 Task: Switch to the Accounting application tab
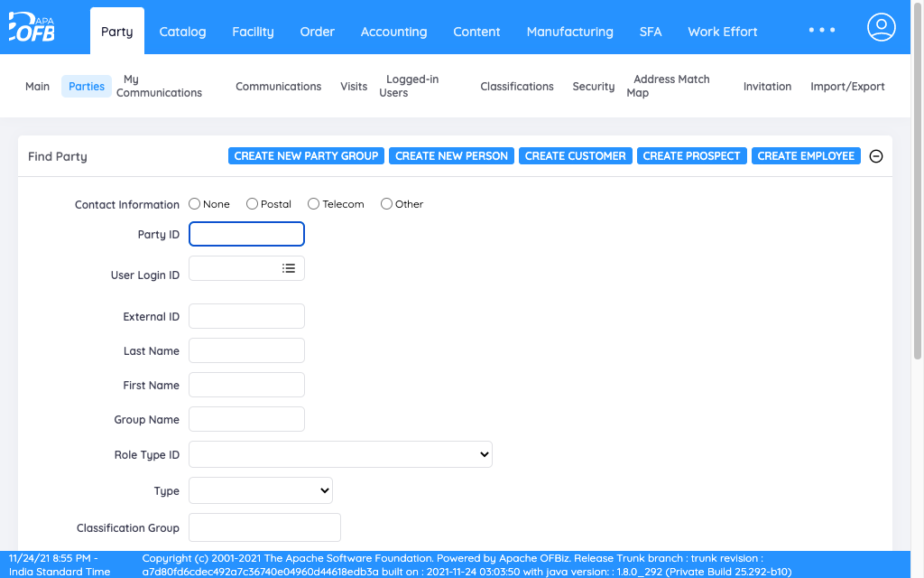coord(393,31)
